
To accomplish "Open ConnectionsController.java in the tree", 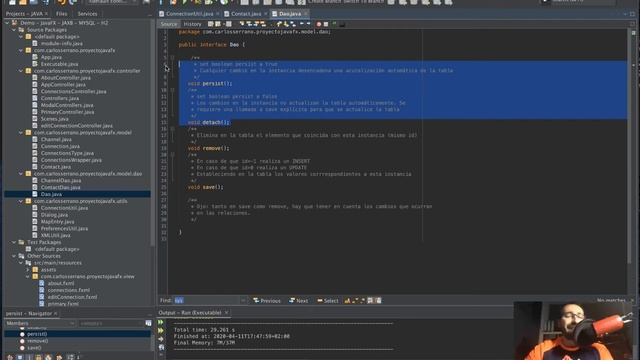I will [x=73, y=92].
